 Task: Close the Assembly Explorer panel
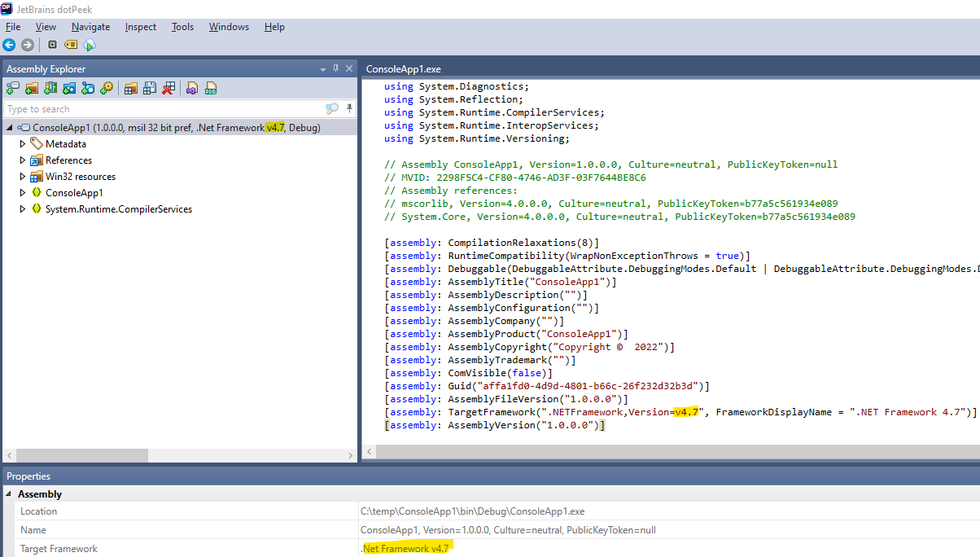349,68
